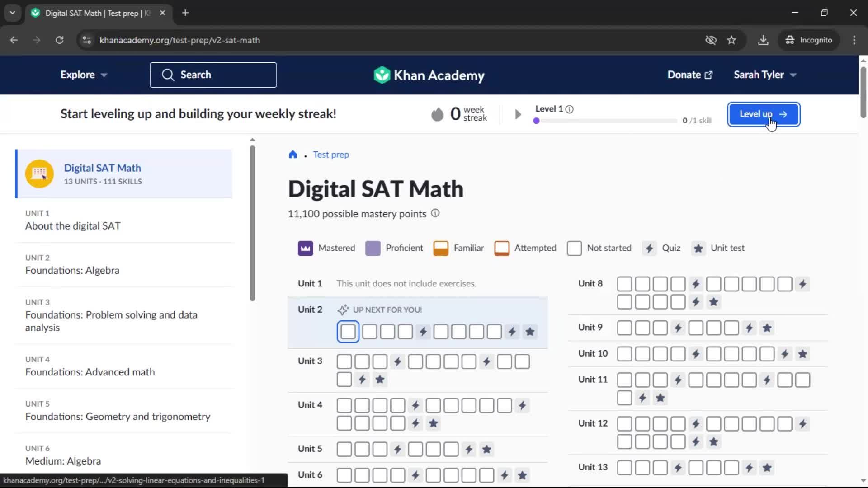Image resolution: width=868 pixels, height=488 pixels.
Task: Open Unit 11 unit test star
Action: click(660, 398)
